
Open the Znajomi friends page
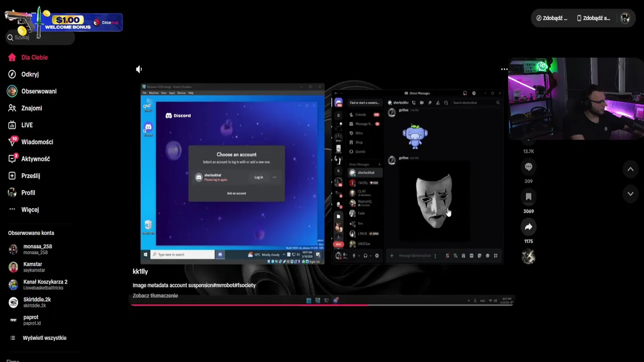25,108
